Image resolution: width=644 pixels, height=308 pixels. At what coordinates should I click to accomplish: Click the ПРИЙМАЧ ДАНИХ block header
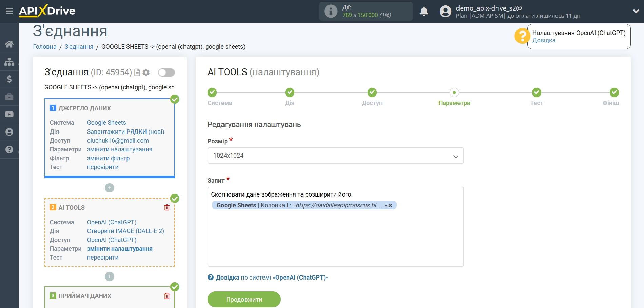coord(85,296)
